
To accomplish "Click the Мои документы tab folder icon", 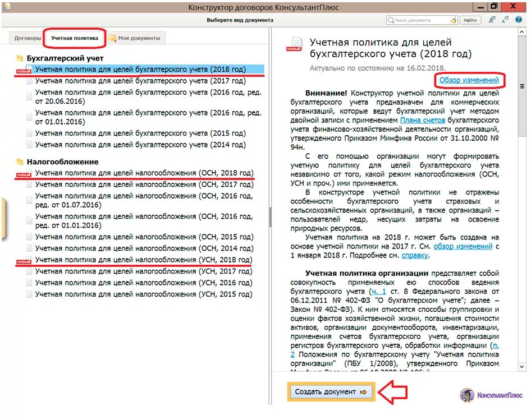I will [112, 38].
